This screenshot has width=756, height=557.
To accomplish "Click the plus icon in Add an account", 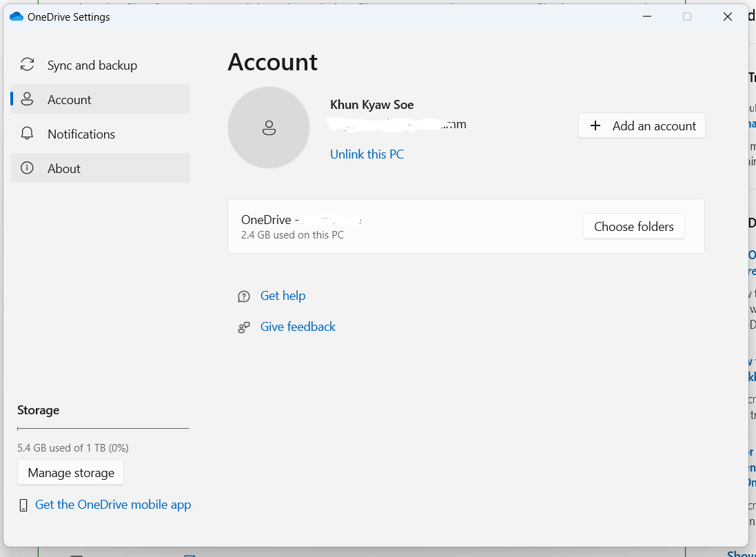I will pyautogui.click(x=595, y=126).
